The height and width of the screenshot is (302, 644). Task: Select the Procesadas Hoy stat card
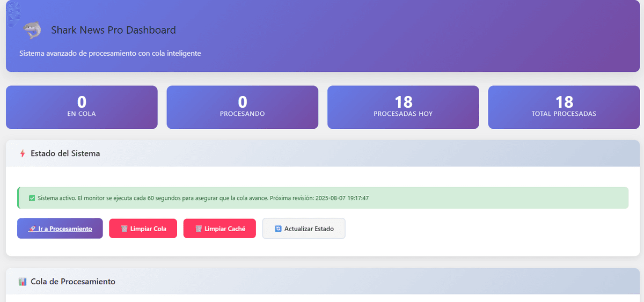403,107
